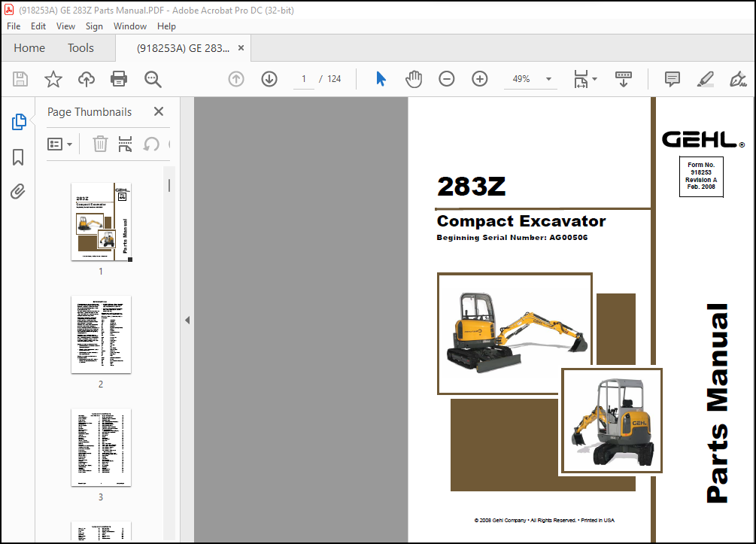The image size is (756, 544).
Task: Click the "283Z" heading on the page
Action: tap(471, 187)
